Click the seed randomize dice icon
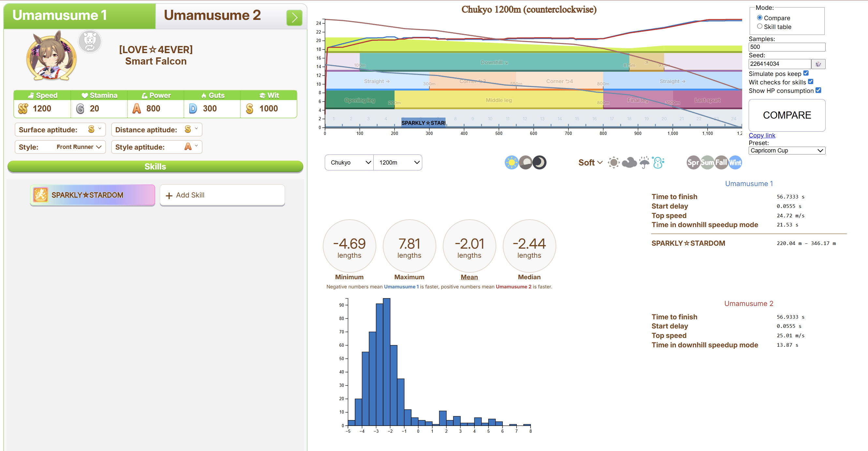 [818, 64]
